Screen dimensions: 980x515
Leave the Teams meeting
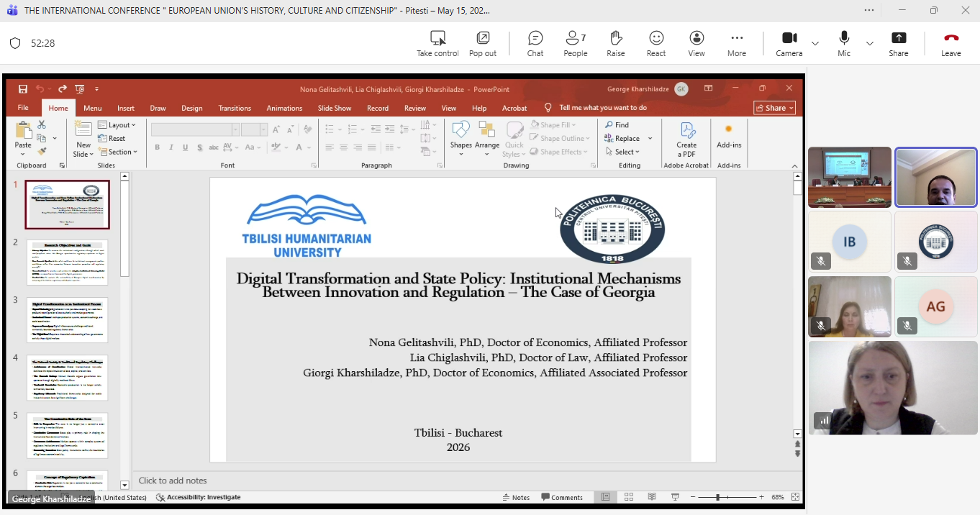(951, 43)
